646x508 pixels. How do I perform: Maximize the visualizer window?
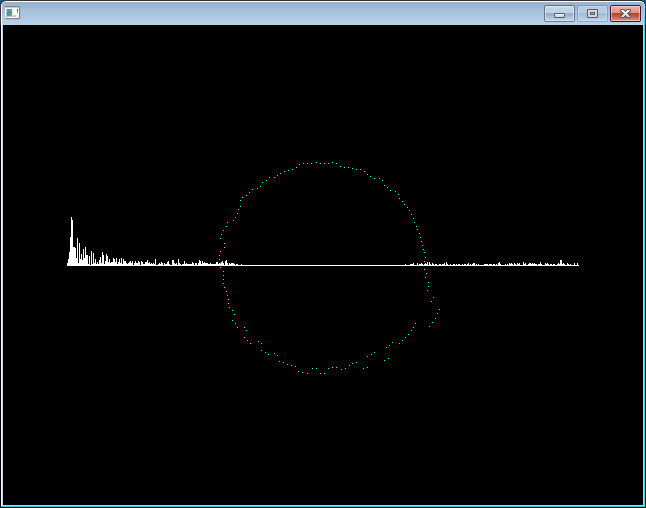592,13
